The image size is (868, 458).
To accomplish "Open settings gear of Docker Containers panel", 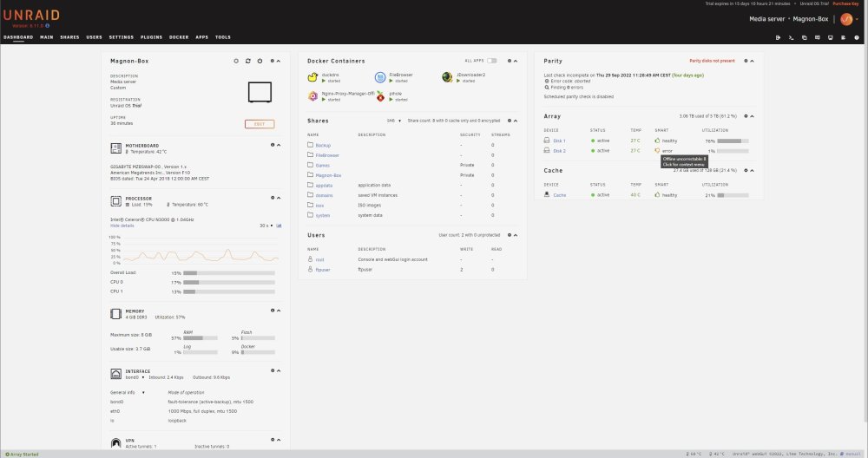I will (510, 61).
